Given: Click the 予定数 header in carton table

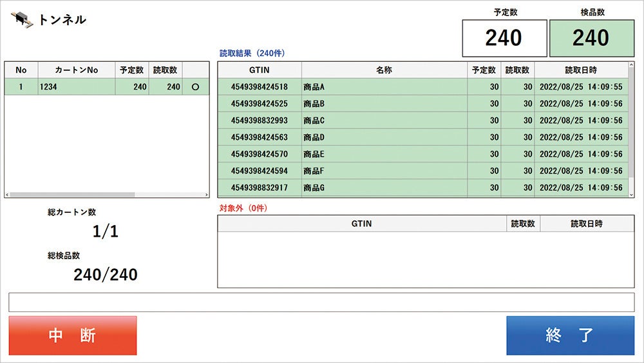Looking at the screenshot, I should tap(132, 70).
